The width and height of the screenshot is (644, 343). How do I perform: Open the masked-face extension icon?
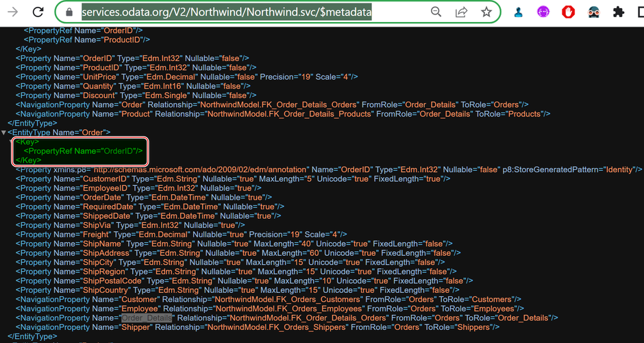593,12
